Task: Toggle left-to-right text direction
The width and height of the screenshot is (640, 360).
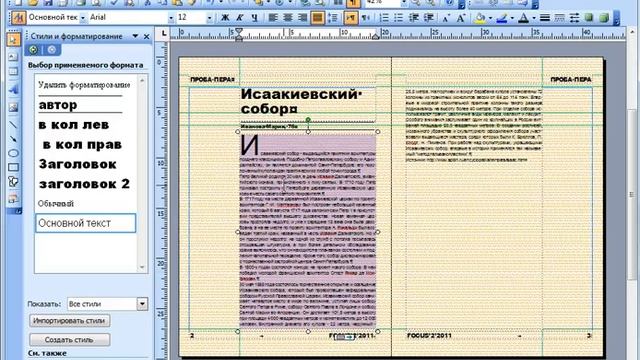Action: click(x=351, y=18)
